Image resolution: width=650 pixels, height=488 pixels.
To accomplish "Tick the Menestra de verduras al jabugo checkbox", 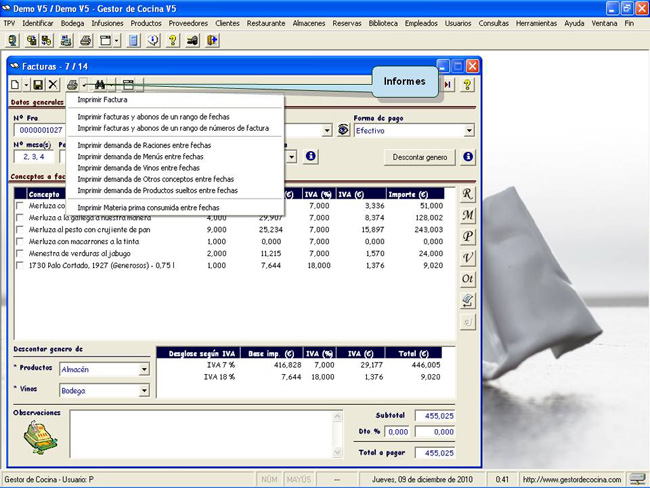I will 20,254.
